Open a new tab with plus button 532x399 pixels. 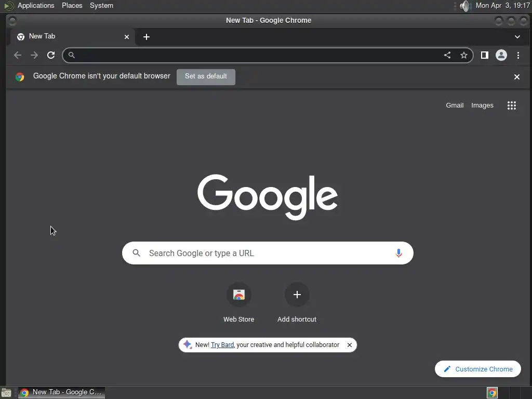click(x=146, y=37)
